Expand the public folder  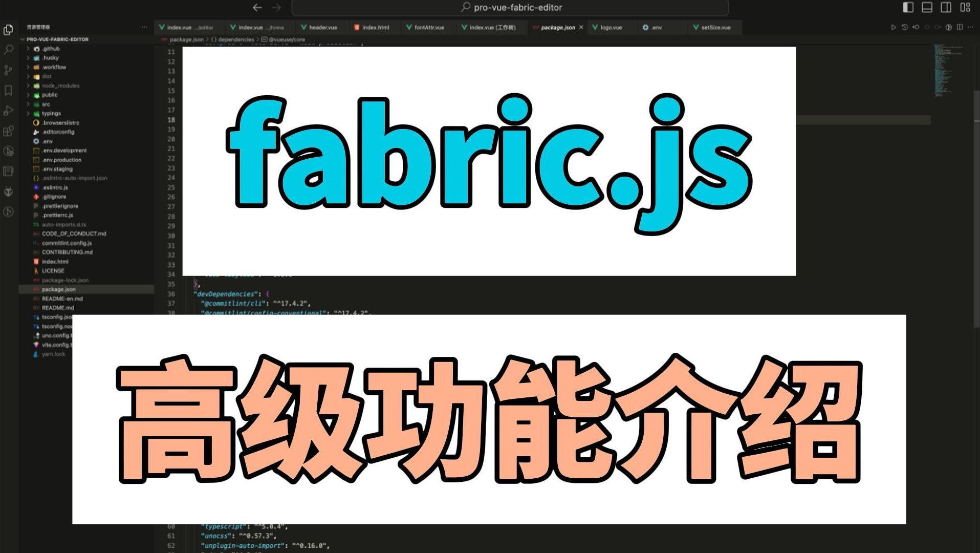click(50, 95)
